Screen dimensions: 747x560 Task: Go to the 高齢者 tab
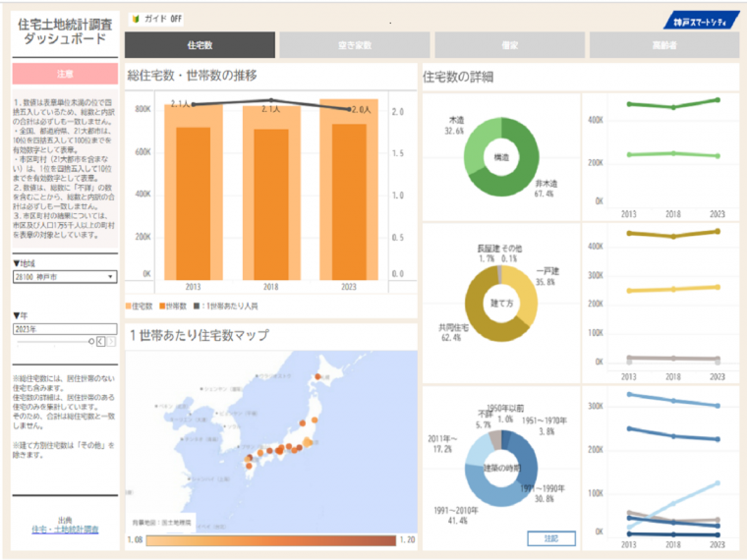coord(663,45)
